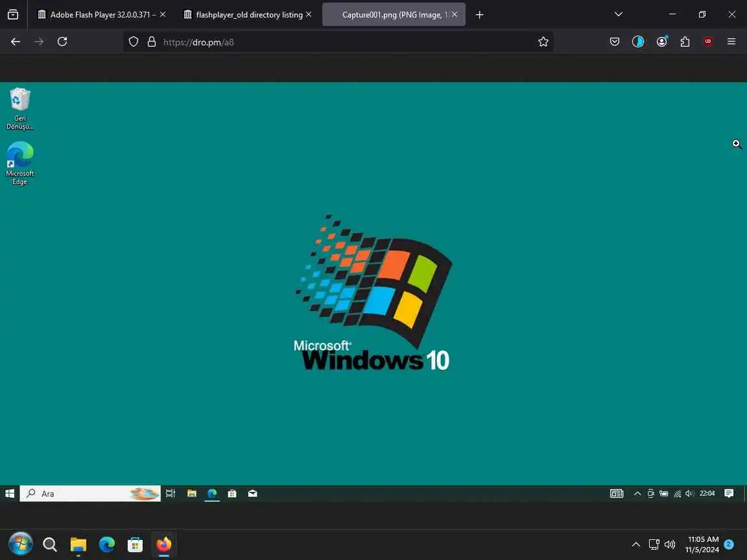Open notification center with badge 2
Image resolution: width=747 pixels, height=560 pixels.
tap(728, 544)
